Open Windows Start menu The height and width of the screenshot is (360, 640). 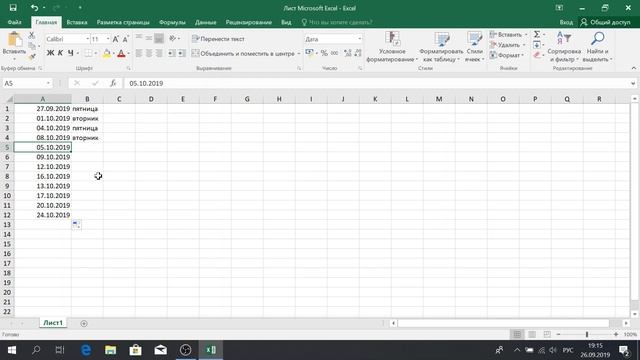(11, 350)
